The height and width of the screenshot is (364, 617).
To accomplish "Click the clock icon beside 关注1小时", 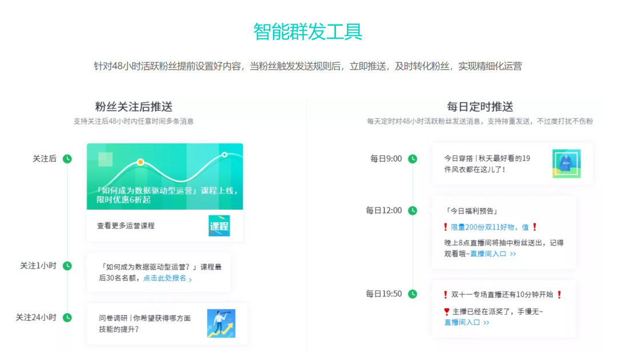I will point(67,266).
